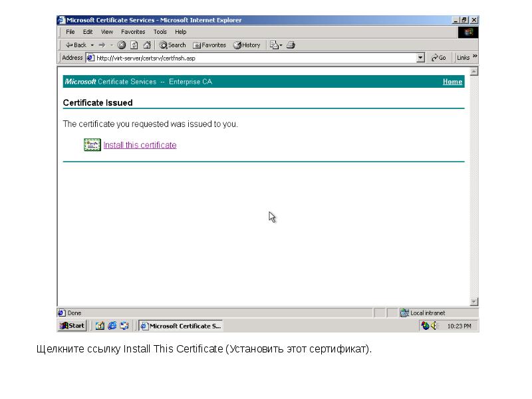Click the Home link in Certificate Services header
The height and width of the screenshot is (399, 532).
[452, 82]
